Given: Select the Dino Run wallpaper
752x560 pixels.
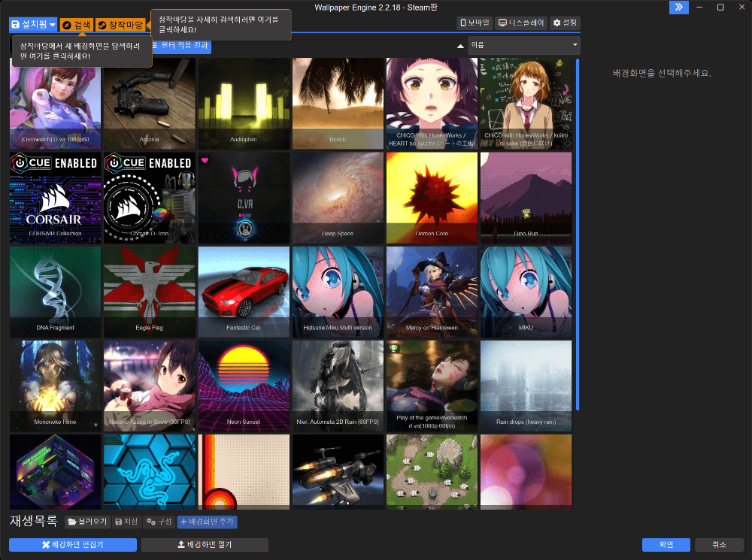Looking at the screenshot, I should pos(526,198).
